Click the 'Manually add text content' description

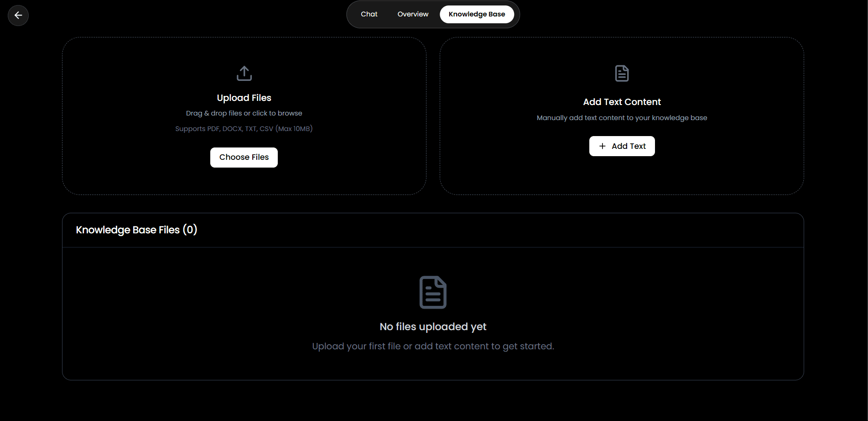(621, 117)
